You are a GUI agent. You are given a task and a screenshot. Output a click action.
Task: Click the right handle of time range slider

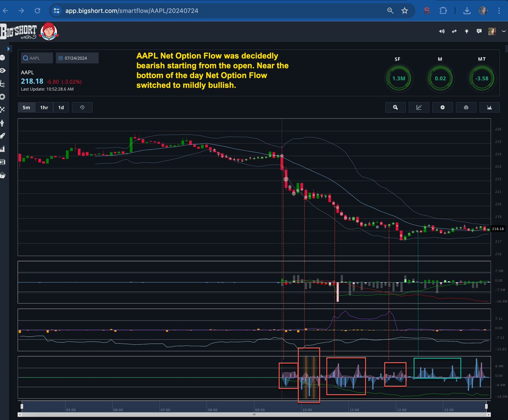tap(487, 406)
